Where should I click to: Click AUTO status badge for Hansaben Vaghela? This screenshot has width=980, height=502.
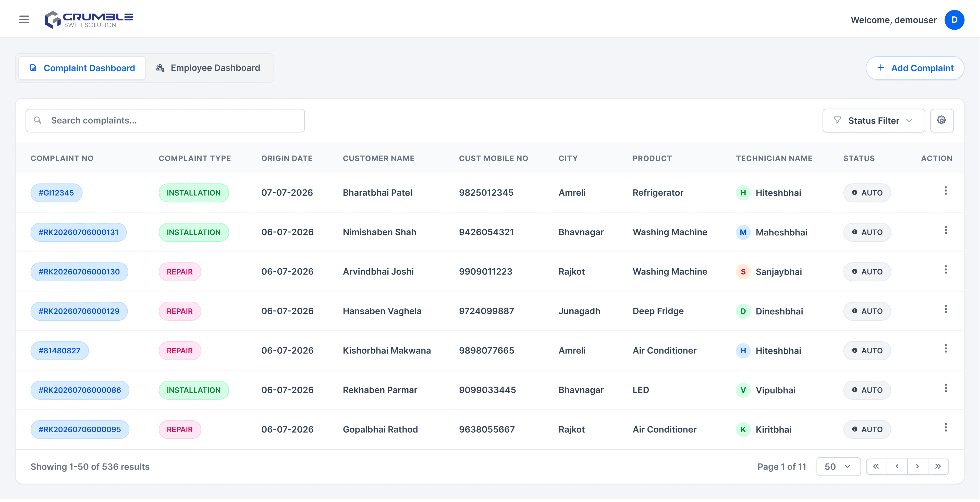tap(867, 311)
